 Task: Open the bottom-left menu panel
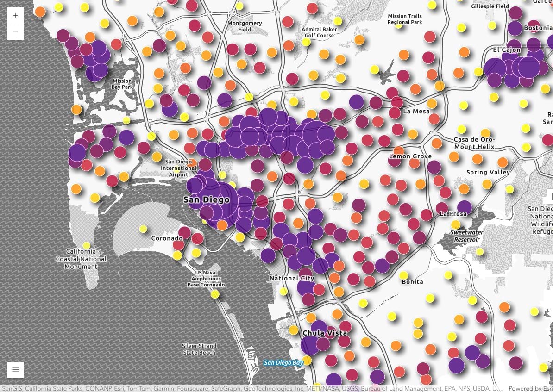point(15,369)
